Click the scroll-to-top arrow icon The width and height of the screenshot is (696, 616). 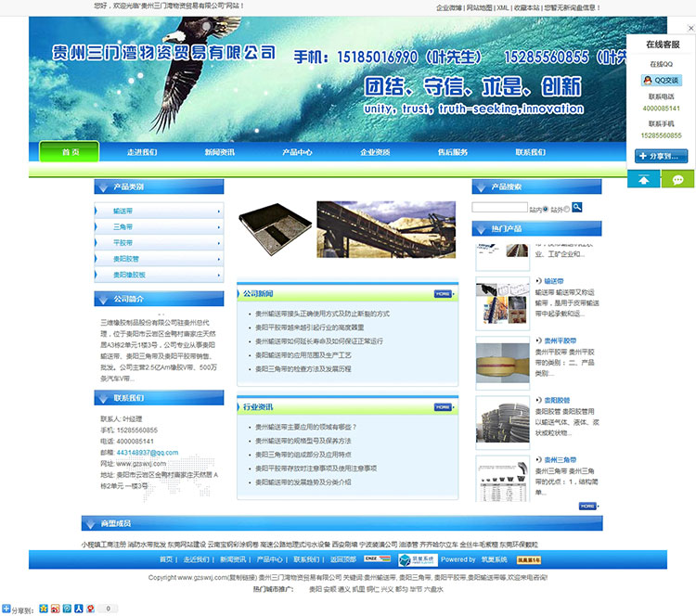(643, 180)
